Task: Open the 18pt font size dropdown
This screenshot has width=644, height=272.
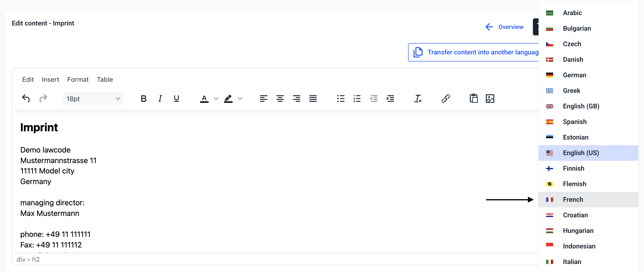Action: (93, 99)
